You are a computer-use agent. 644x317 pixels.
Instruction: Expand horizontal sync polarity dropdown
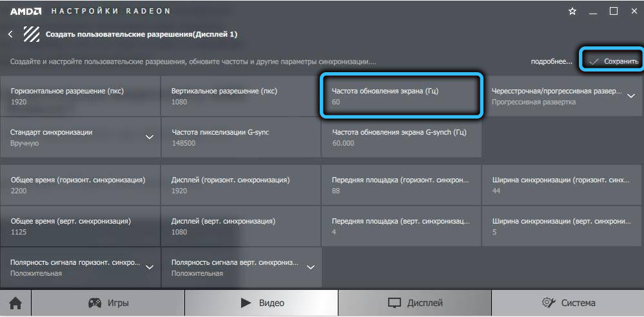click(x=150, y=267)
